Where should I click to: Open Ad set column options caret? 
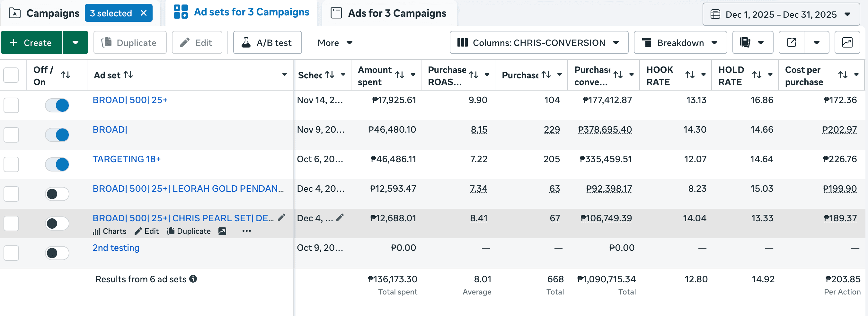[x=284, y=75]
